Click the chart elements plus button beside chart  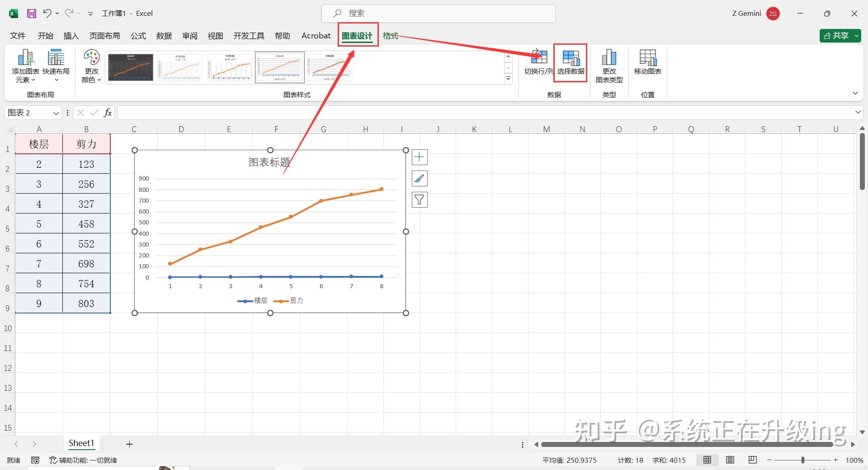pos(419,157)
